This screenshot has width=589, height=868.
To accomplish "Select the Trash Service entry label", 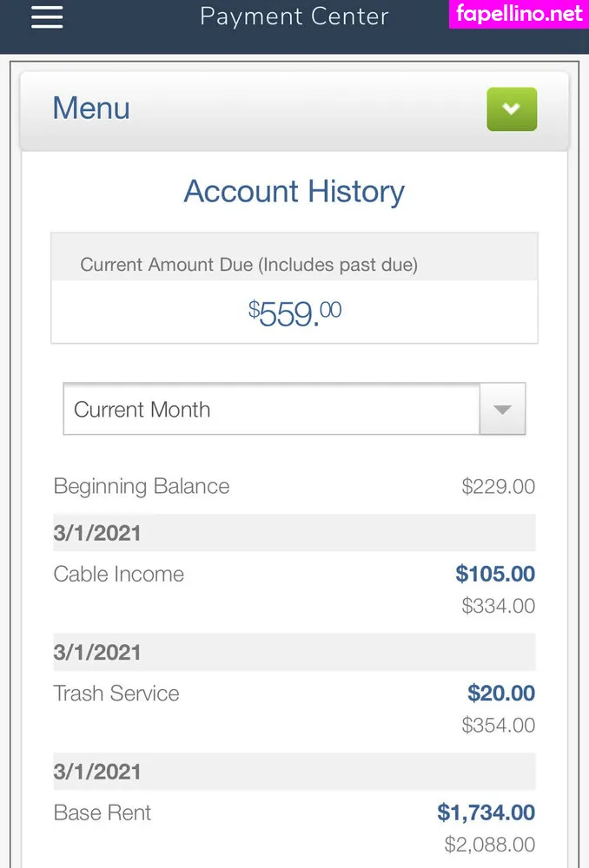I will 116,694.
